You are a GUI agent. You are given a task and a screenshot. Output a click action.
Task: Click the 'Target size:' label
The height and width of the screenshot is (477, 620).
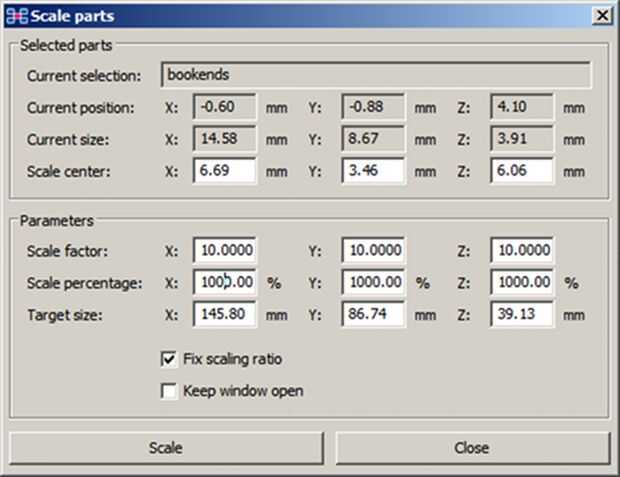coord(65,315)
